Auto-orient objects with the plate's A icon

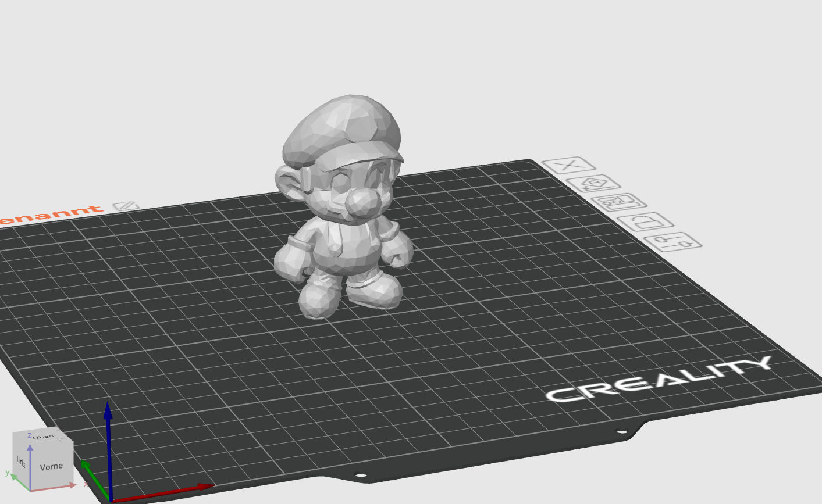[593, 184]
